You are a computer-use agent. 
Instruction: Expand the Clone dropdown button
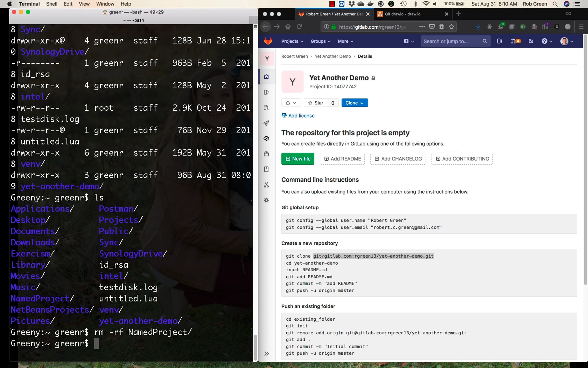(x=354, y=103)
